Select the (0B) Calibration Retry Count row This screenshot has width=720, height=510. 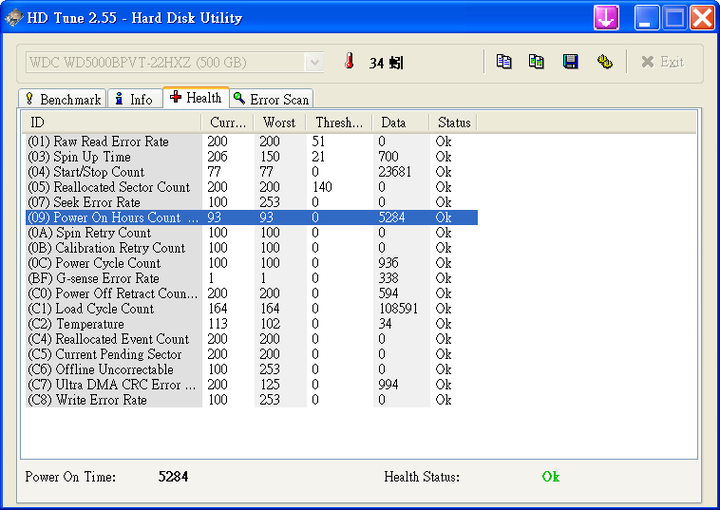point(252,247)
